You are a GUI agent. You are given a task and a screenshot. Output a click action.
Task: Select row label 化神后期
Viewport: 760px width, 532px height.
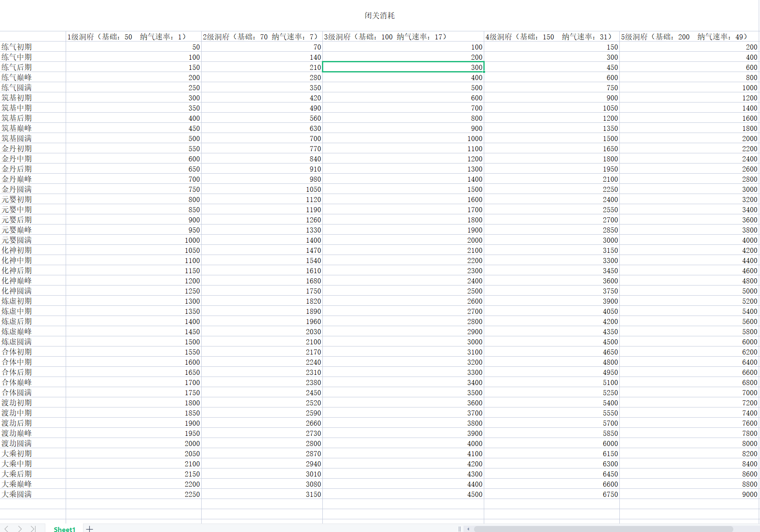click(x=33, y=270)
